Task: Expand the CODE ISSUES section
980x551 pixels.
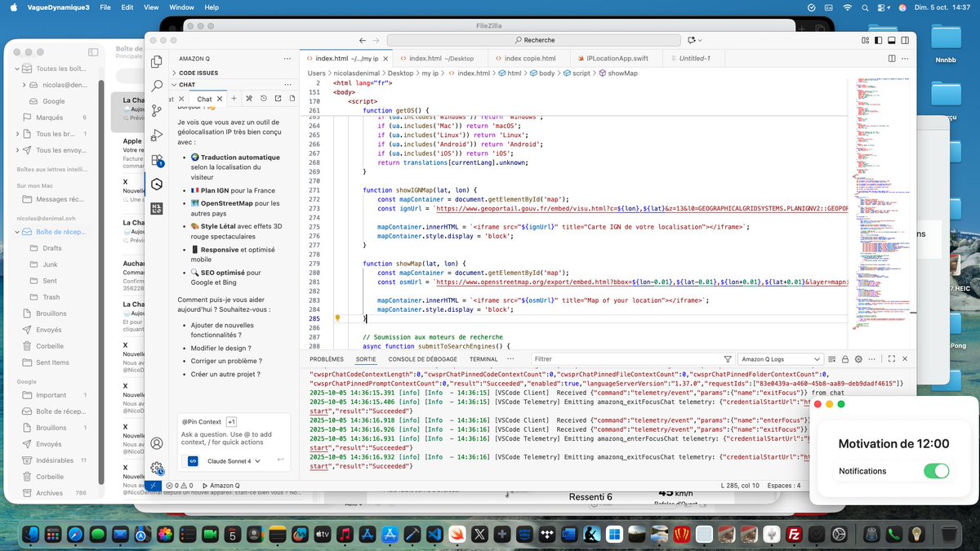Action: pos(198,73)
